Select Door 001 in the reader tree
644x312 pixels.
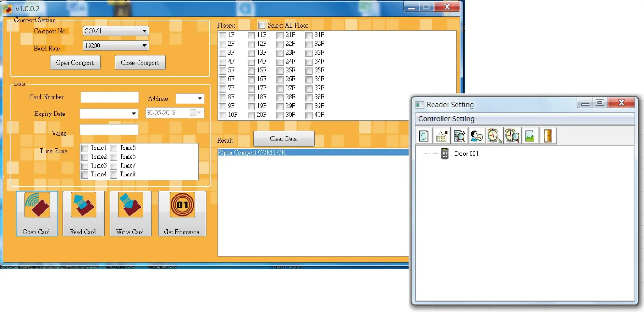click(466, 154)
